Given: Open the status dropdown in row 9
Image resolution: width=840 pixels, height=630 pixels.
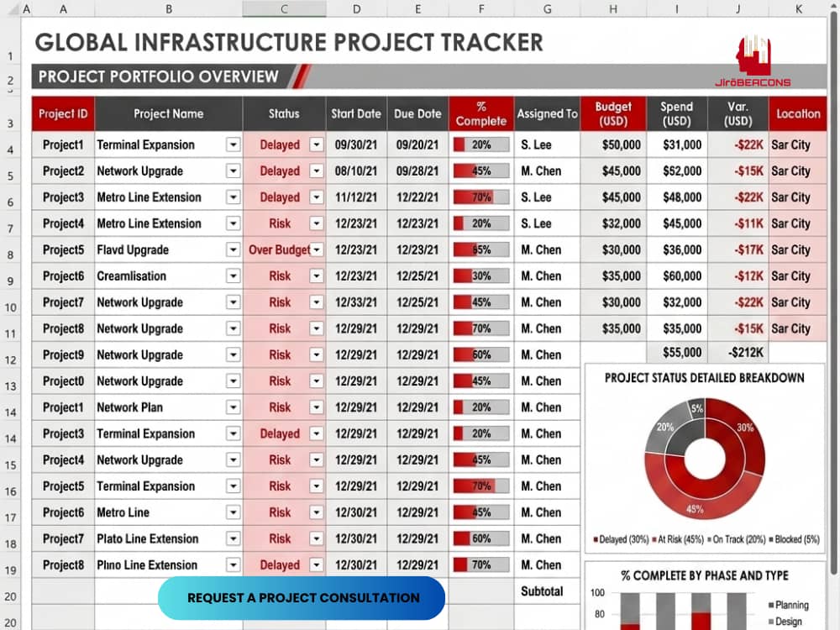Looking at the screenshot, I should click(317, 276).
